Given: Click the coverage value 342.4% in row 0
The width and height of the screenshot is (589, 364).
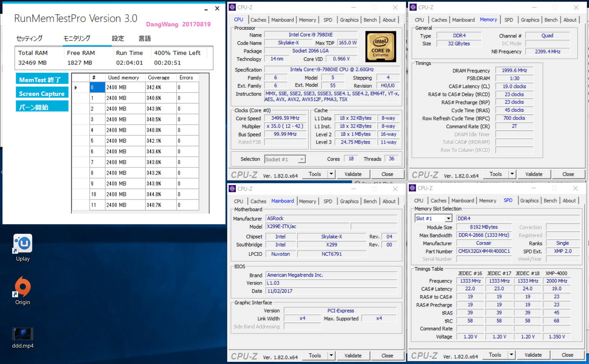Looking at the screenshot, I should coord(161,87).
